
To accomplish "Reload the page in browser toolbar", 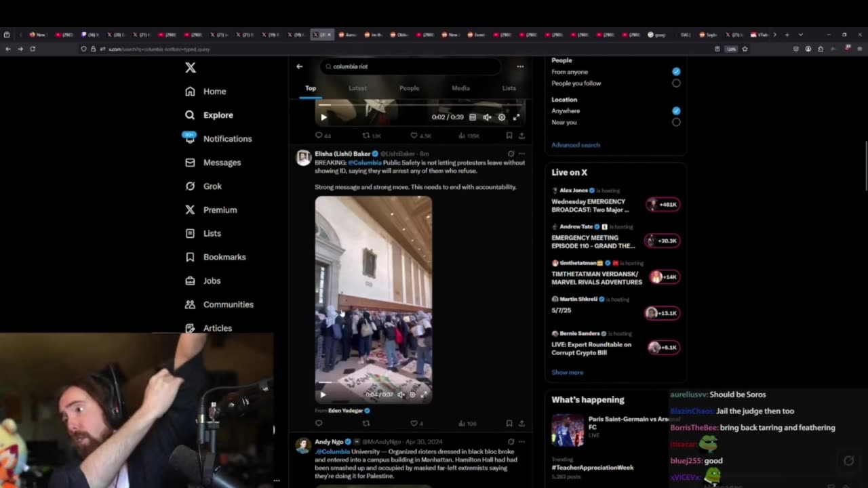I will point(32,49).
